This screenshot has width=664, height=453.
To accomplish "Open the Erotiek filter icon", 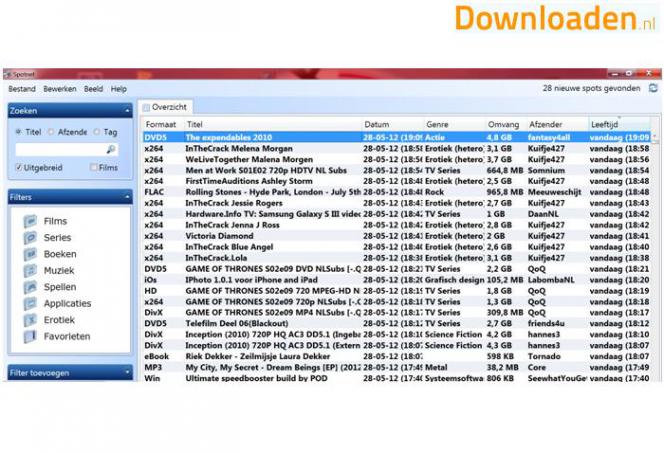I will click(30, 320).
